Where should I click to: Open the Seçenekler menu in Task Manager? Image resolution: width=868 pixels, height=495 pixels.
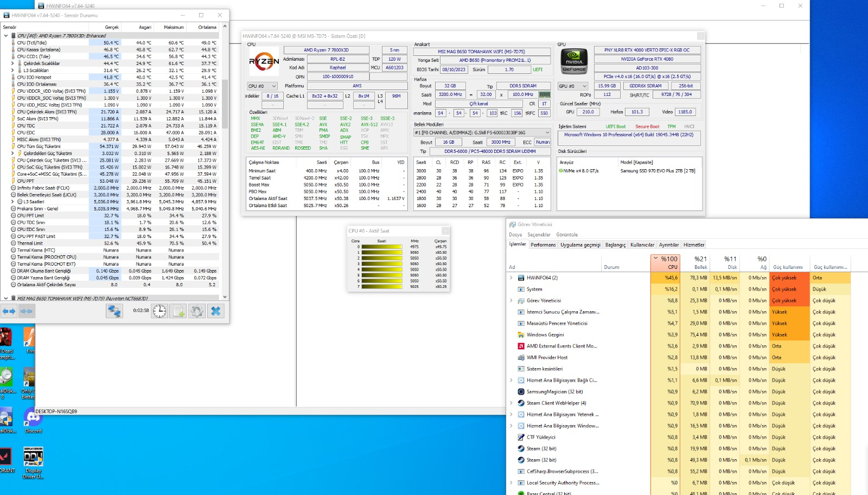(539, 235)
